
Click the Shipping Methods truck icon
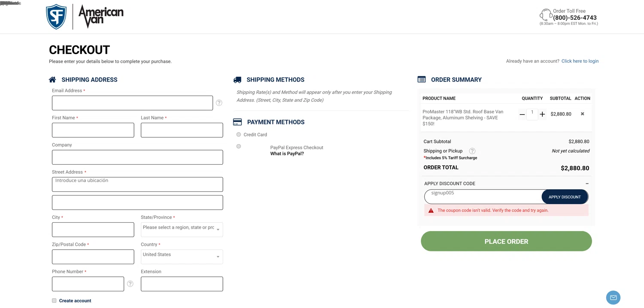pos(237,79)
